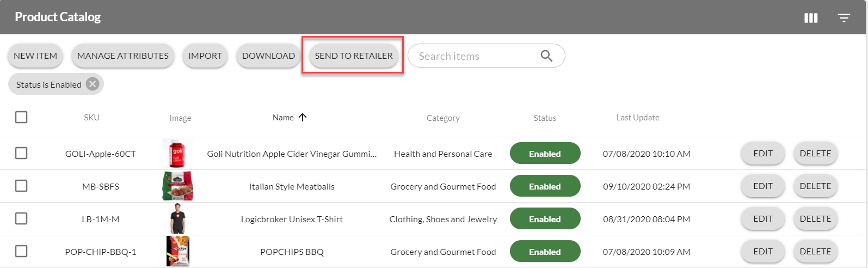Check the select-all header checkbox

(x=21, y=117)
